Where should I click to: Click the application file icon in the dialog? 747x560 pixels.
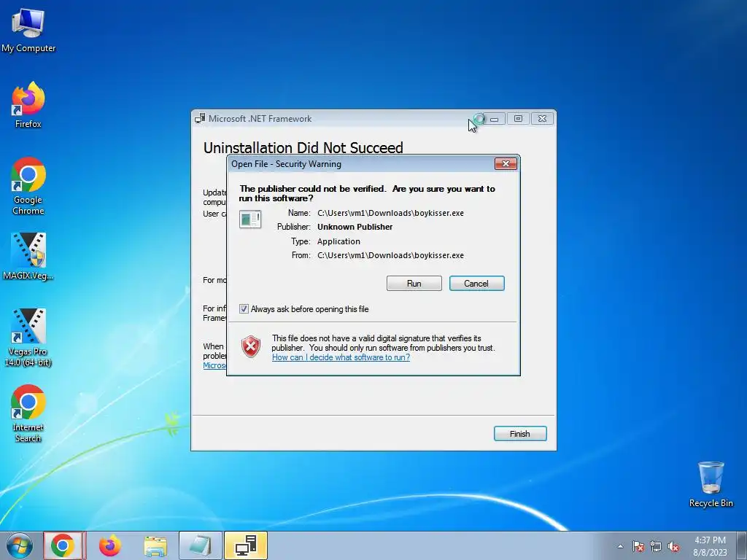click(250, 219)
